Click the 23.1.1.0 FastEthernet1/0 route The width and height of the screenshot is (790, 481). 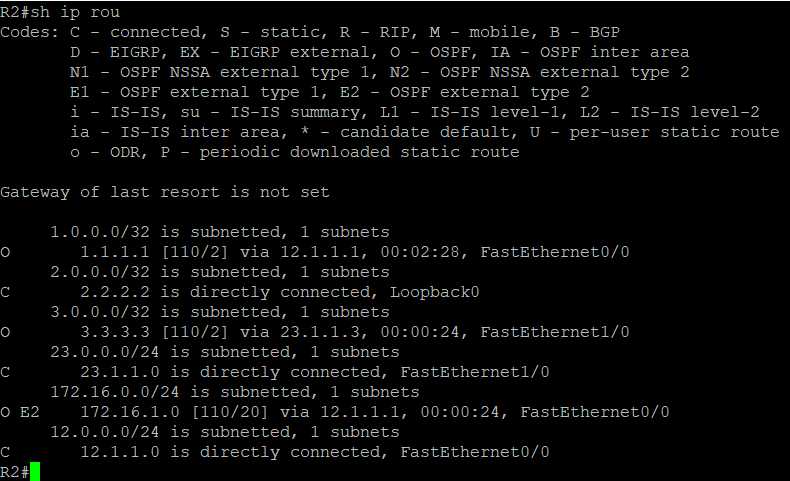275,372
